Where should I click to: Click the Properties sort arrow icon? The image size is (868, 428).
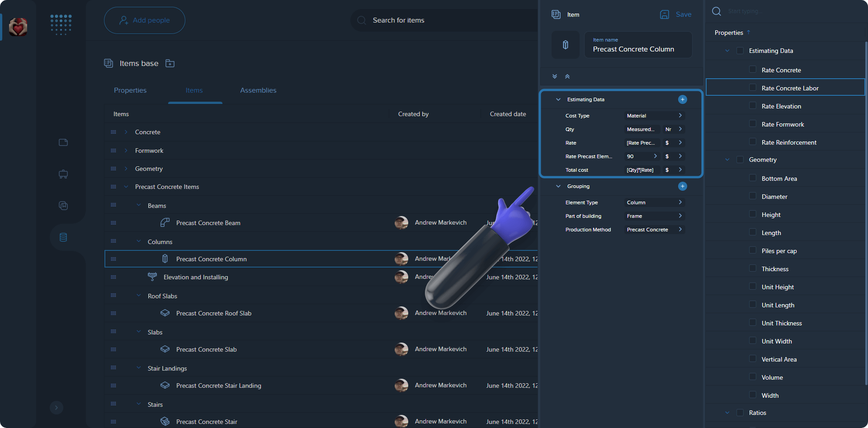749,32
